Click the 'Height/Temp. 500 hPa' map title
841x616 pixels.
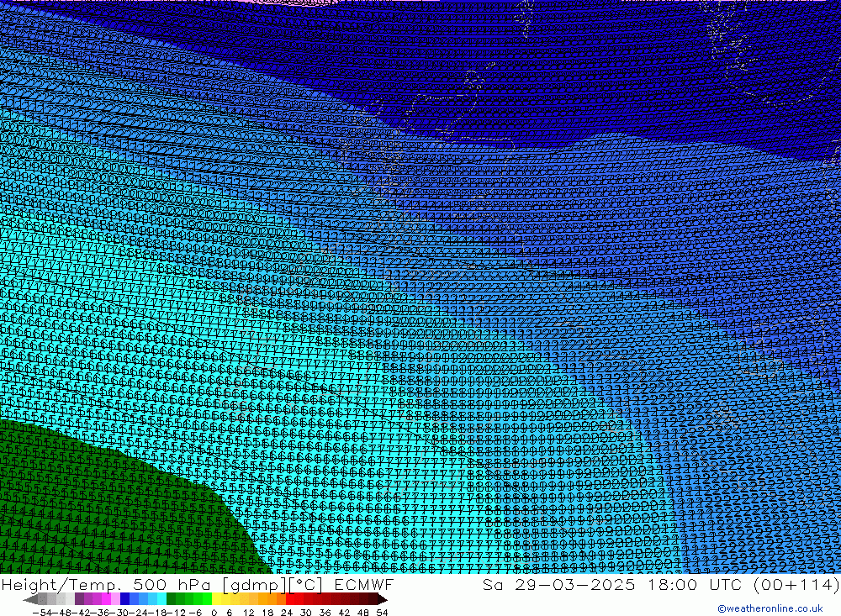[106, 584]
